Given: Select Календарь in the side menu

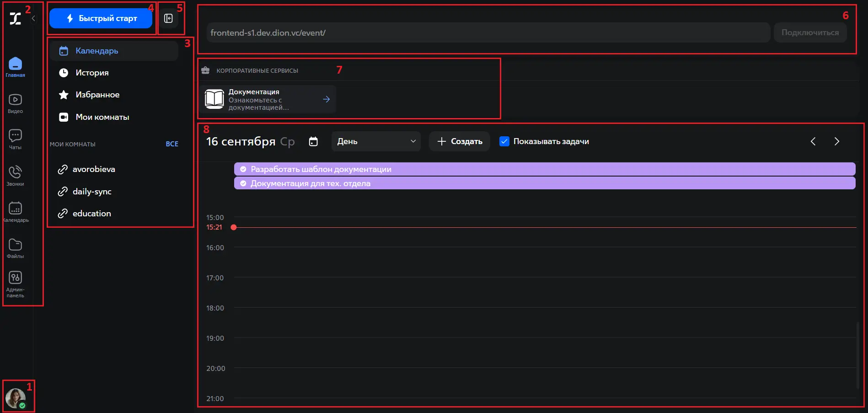Looking at the screenshot, I should (x=114, y=51).
